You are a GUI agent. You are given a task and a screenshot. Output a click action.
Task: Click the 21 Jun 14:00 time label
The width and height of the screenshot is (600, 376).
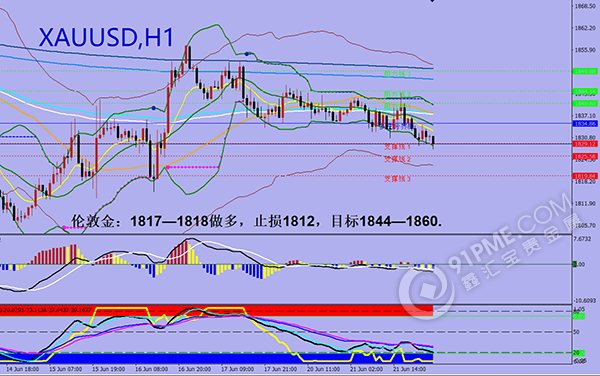[409, 369]
